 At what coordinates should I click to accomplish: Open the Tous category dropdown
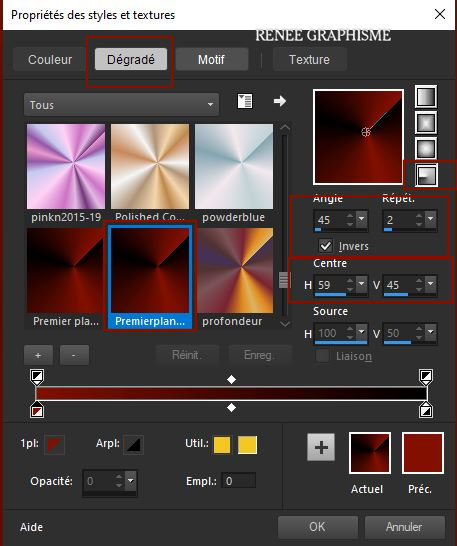[x=121, y=104]
